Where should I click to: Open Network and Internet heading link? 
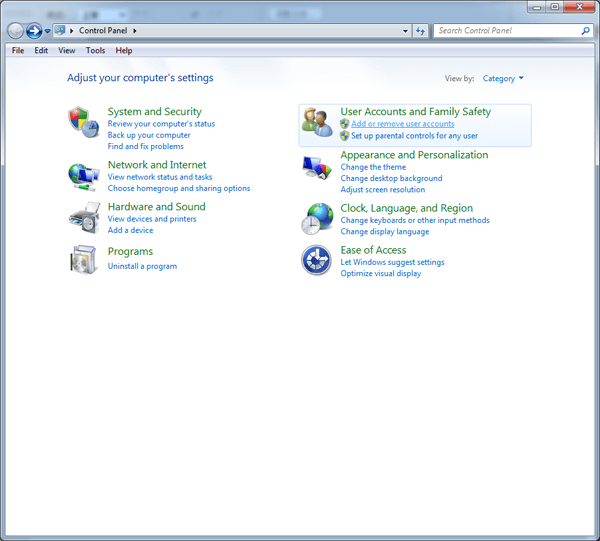tap(157, 165)
